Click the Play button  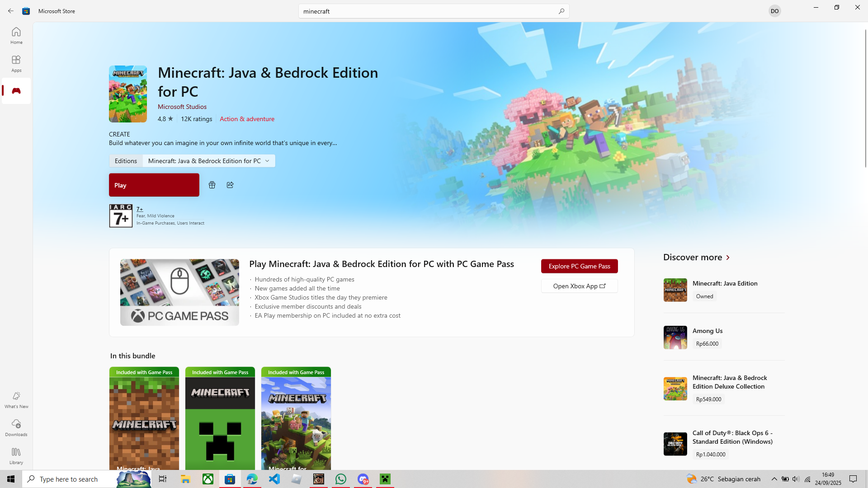[x=154, y=185]
